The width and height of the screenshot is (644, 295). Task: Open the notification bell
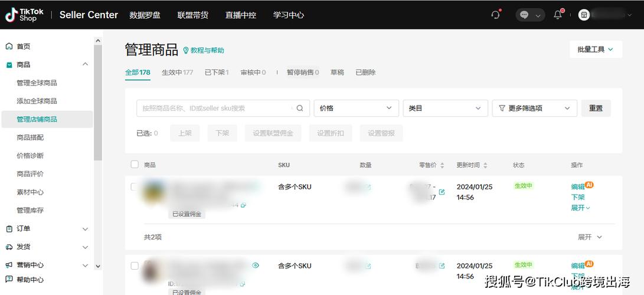point(558,15)
